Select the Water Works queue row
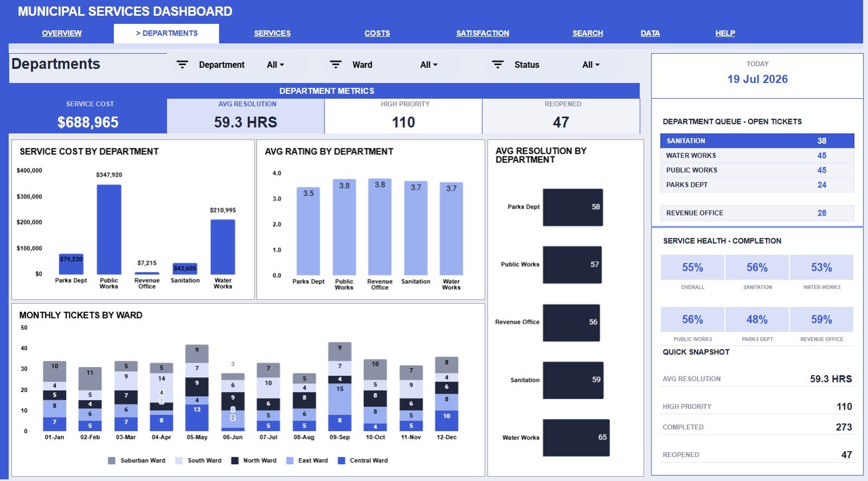The image size is (868, 481). click(x=757, y=155)
